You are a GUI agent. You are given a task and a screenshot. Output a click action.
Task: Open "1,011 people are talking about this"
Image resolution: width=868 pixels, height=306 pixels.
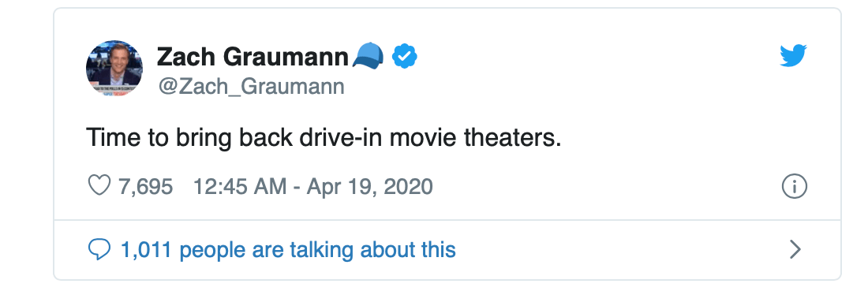pyautogui.click(x=288, y=250)
